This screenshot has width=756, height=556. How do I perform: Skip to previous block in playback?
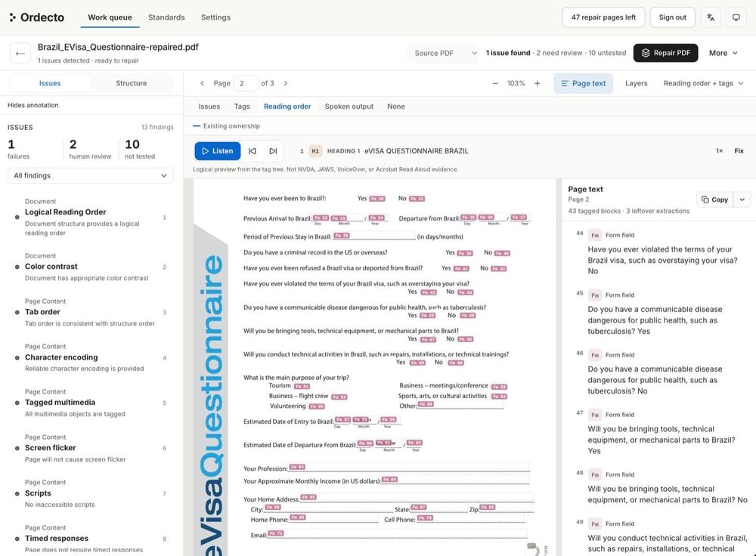point(253,151)
